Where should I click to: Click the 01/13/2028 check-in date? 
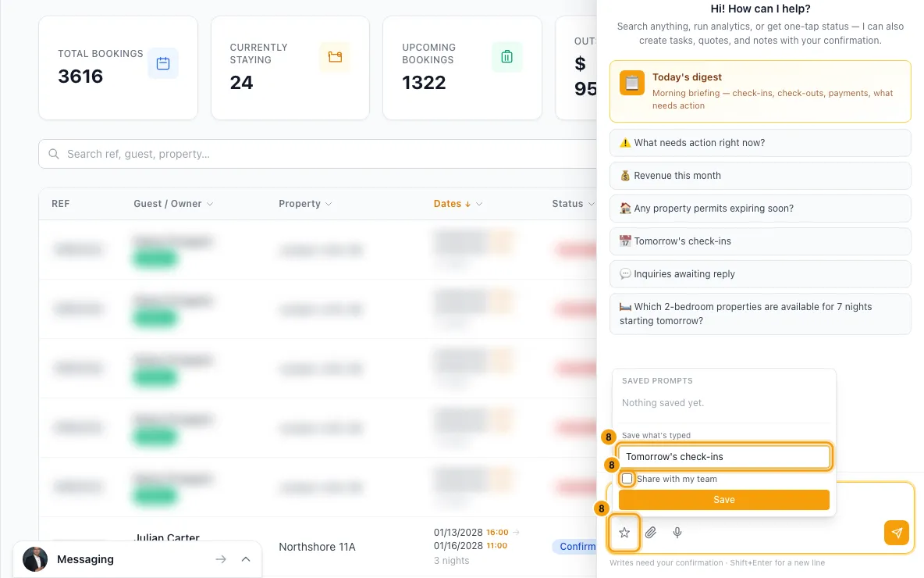point(458,532)
